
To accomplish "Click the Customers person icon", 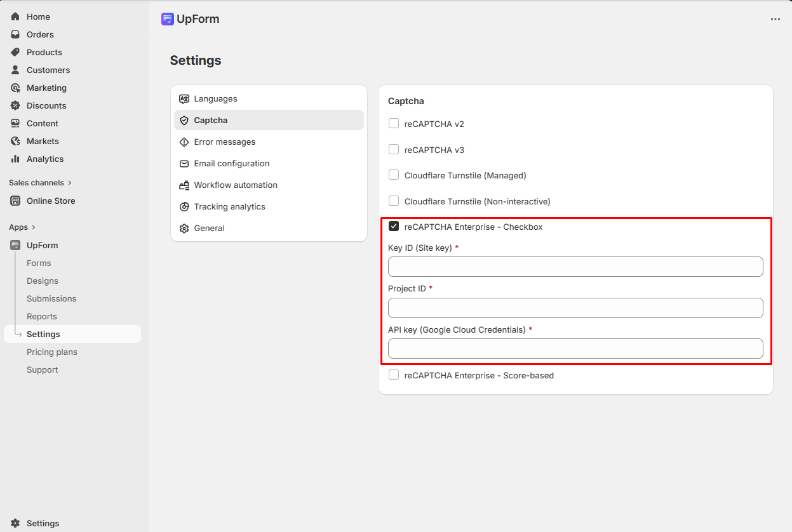I will [x=15, y=70].
